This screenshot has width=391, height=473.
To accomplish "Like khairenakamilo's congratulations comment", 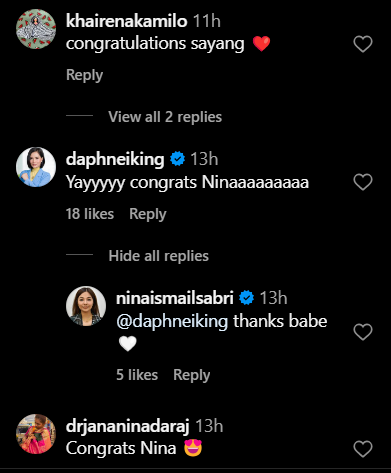I will (x=363, y=44).
